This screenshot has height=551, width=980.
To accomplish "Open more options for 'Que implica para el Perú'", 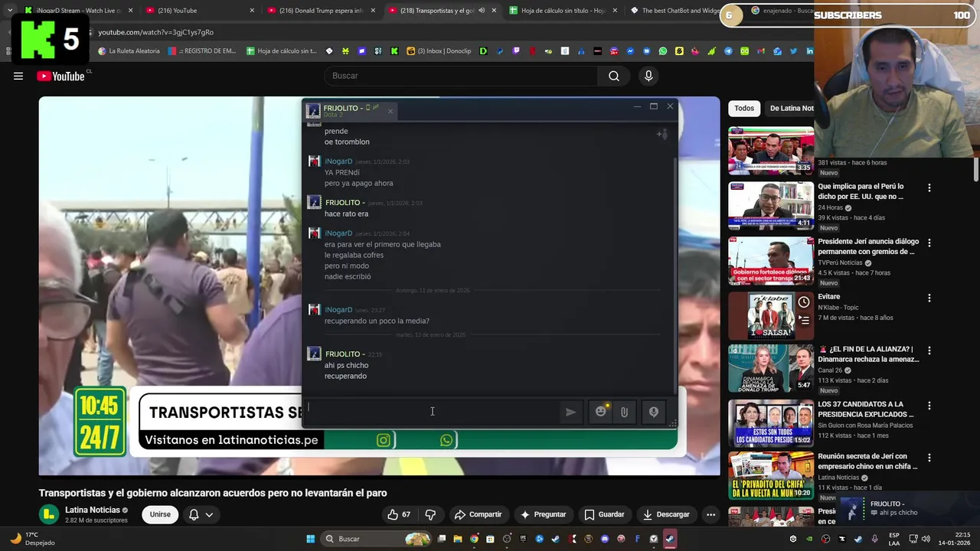I will 929,187.
